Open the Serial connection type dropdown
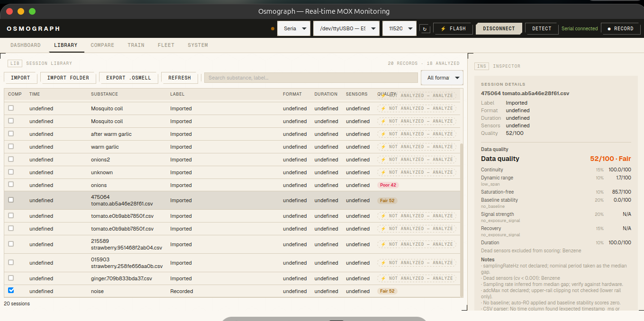Screen dimensions: 644x321 [x=294, y=28]
